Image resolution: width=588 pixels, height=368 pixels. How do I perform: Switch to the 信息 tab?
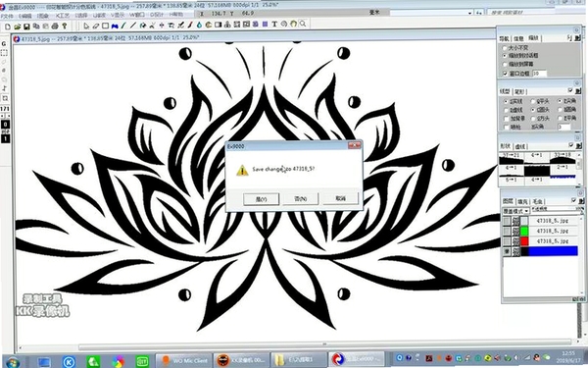click(x=518, y=38)
